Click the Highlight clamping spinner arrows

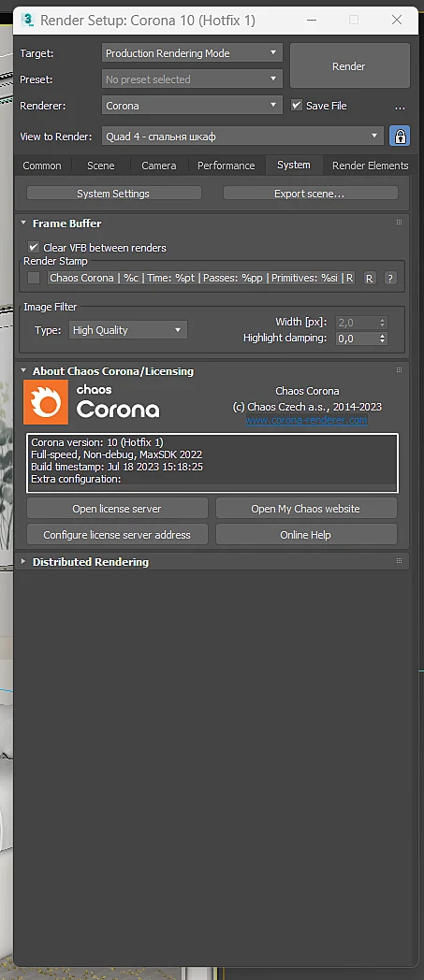(x=383, y=339)
